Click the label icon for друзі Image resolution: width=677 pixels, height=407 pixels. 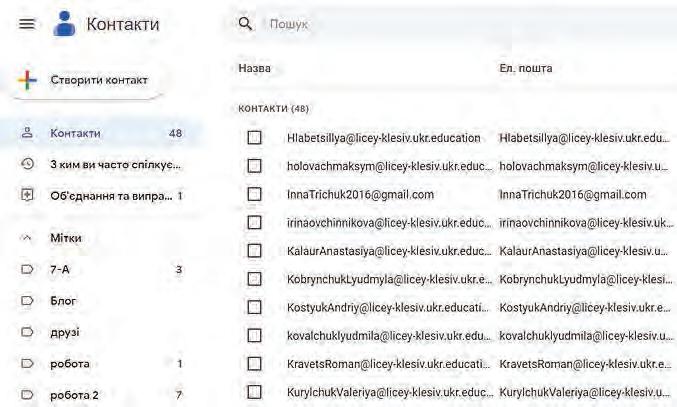(27, 332)
